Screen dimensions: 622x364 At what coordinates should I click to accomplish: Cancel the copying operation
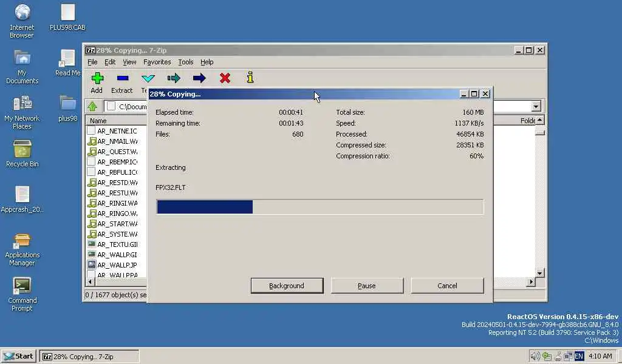447,286
